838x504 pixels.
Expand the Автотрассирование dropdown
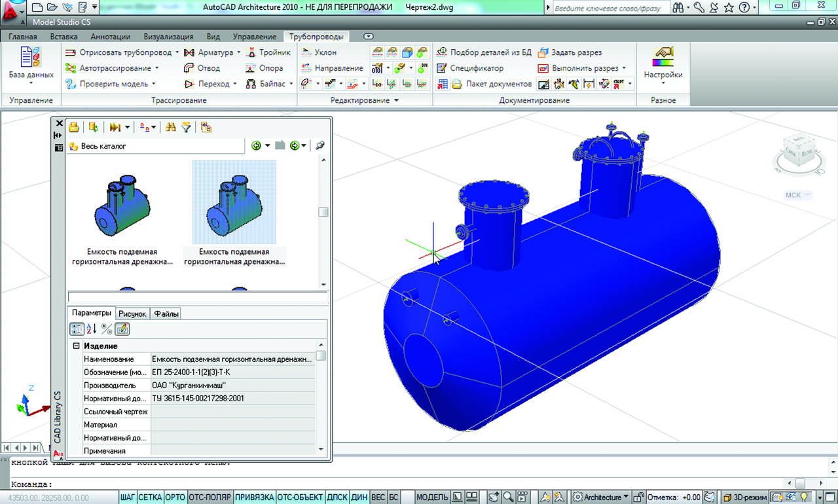click(x=157, y=68)
